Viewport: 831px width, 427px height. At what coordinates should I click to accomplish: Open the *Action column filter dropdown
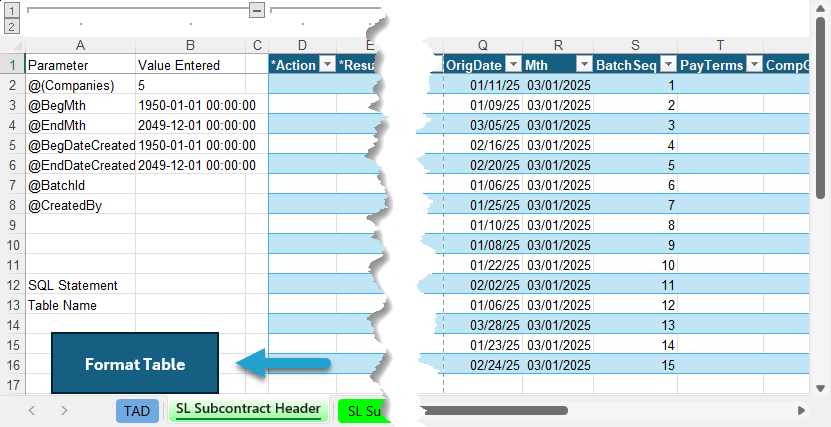(x=328, y=65)
